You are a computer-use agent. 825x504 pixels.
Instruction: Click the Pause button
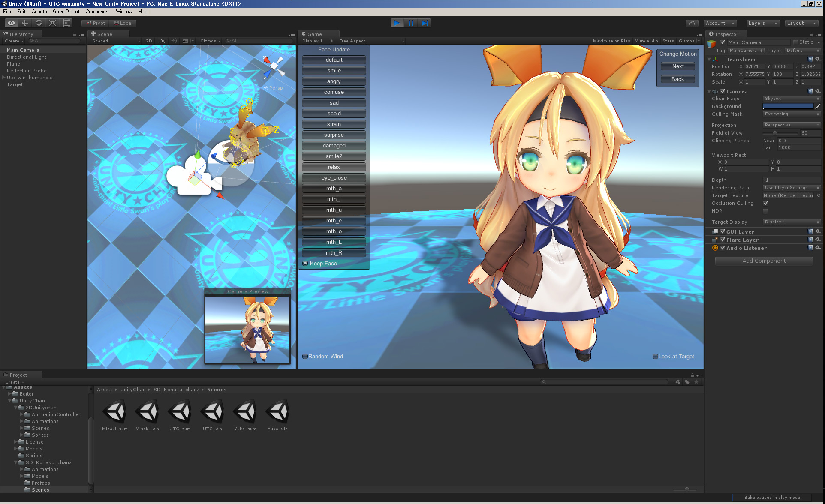(x=411, y=23)
